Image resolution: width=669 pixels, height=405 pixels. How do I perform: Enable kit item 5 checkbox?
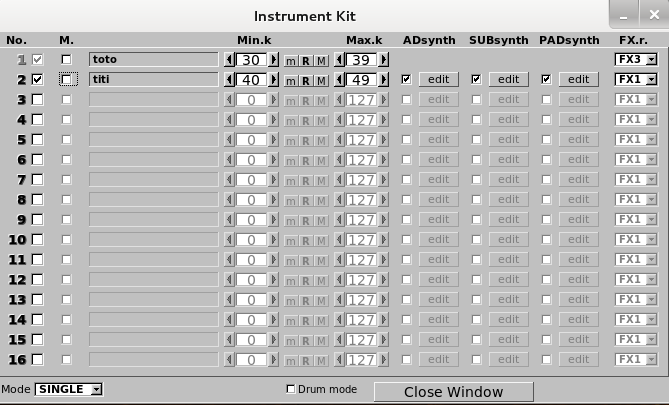coord(38,140)
